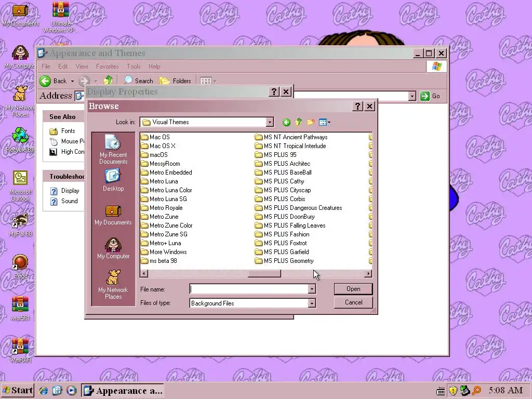Select the MessyRoom folder
Viewport: 532px width, 399px height.
pos(161,164)
